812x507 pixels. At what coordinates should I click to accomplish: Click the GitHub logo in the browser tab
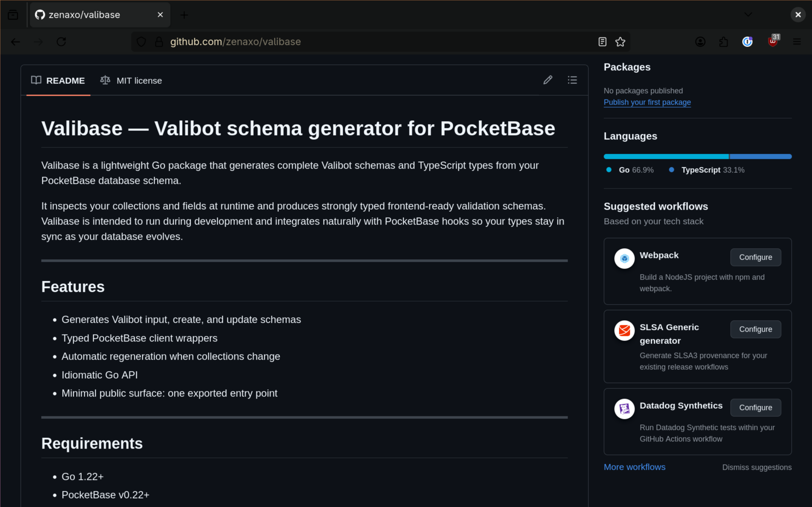40,14
